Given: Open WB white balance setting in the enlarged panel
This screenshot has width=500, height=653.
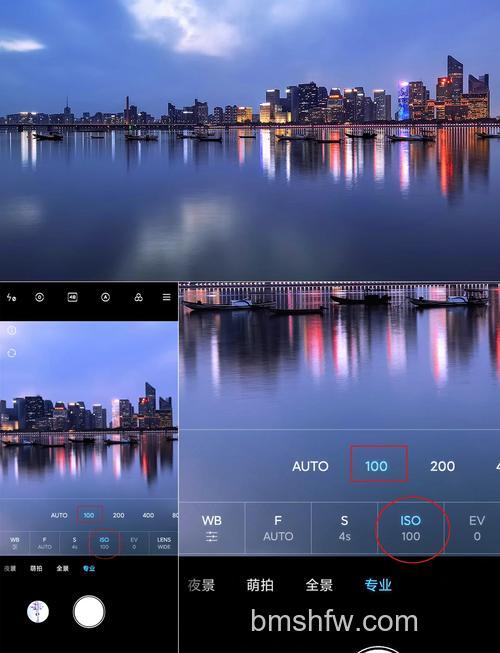Looking at the screenshot, I should [x=211, y=528].
